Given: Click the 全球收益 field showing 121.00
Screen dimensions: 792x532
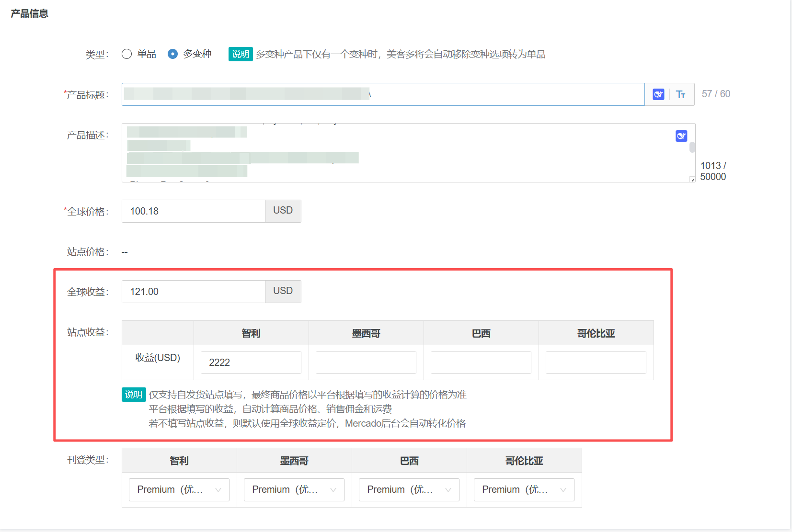Looking at the screenshot, I should point(193,292).
